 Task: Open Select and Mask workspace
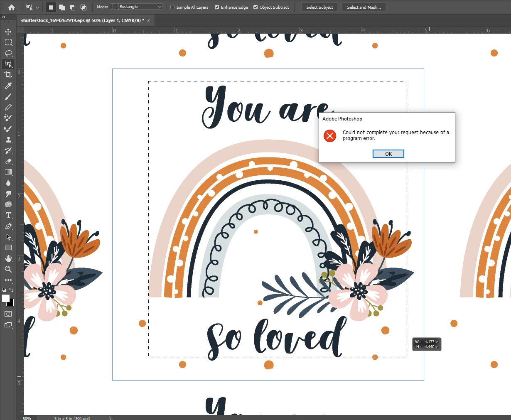tap(364, 7)
